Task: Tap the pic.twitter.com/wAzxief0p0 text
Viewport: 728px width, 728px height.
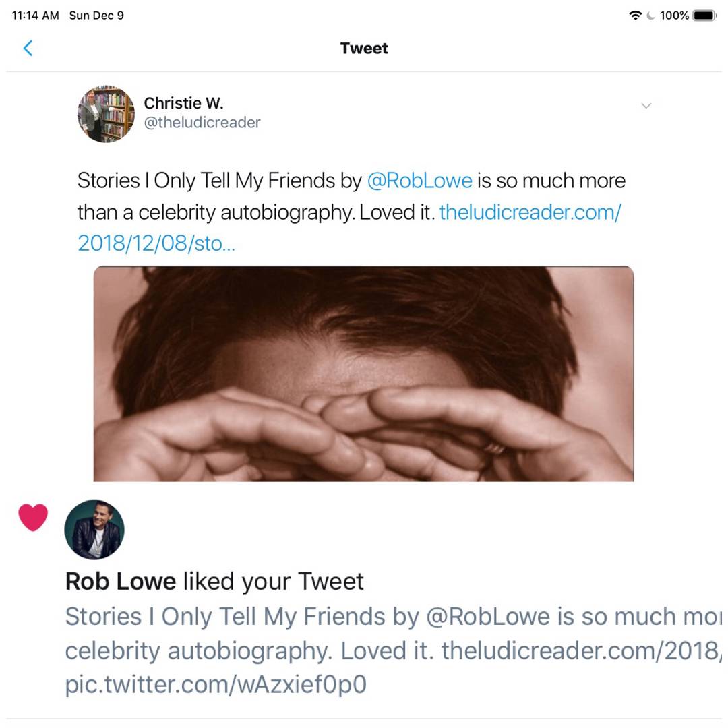Action: [x=216, y=684]
